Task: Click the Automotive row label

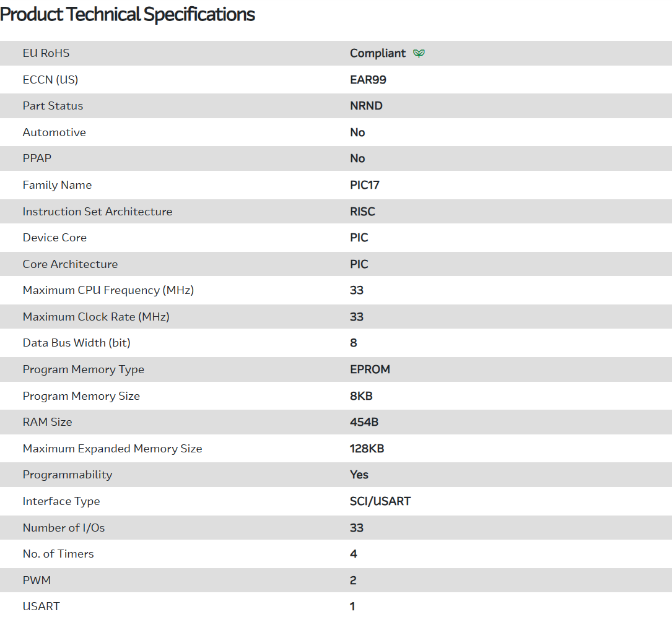Action: pos(54,132)
